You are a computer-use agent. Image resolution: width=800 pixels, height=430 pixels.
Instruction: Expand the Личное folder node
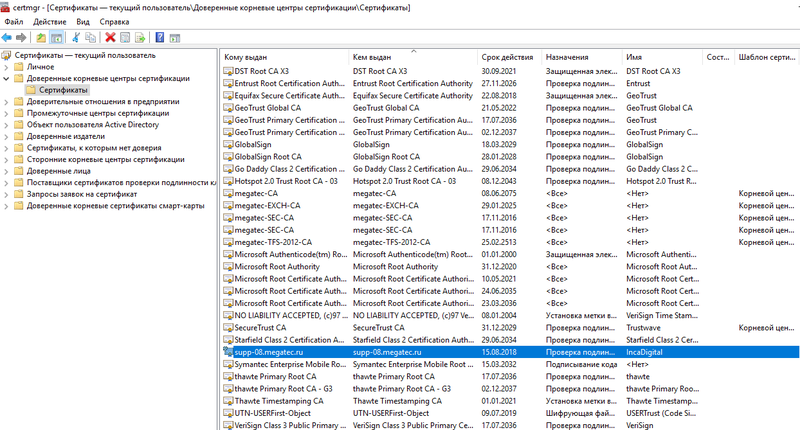pyautogui.click(x=6, y=66)
